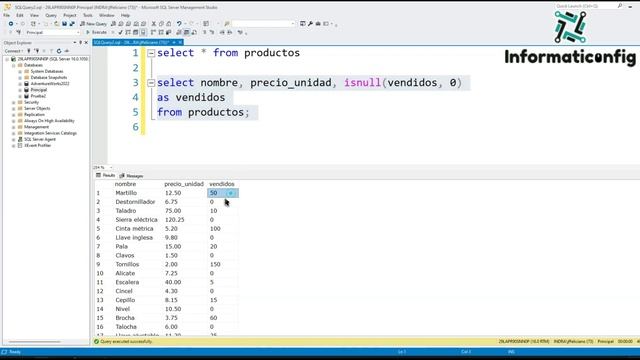Toggle the Object Explorer pin icon

80,42
